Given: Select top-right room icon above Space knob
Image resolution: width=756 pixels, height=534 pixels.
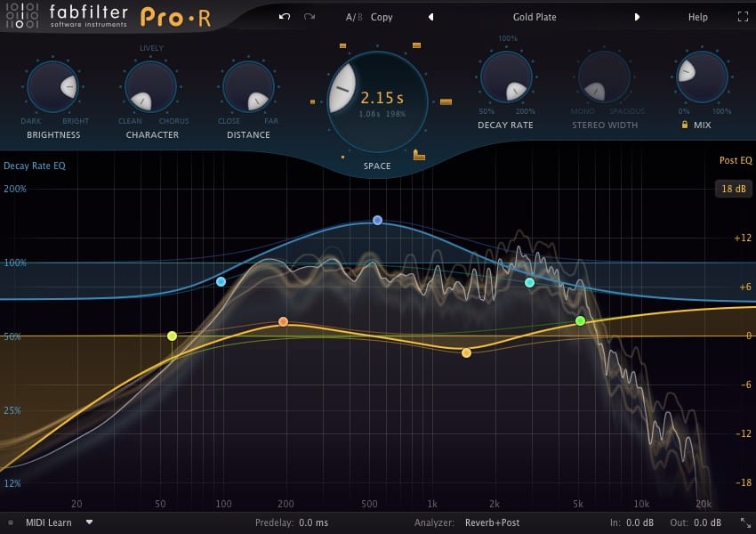Looking at the screenshot, I should coord(416,45).
